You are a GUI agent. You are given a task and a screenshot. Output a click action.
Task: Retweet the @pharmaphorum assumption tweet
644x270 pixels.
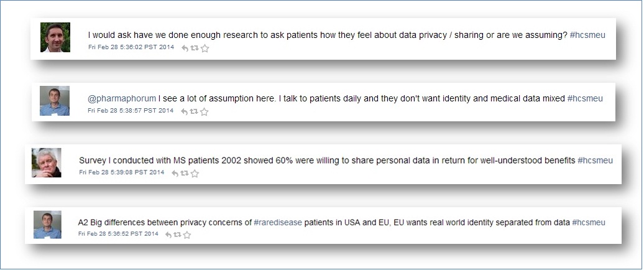(x=193, y=111)
